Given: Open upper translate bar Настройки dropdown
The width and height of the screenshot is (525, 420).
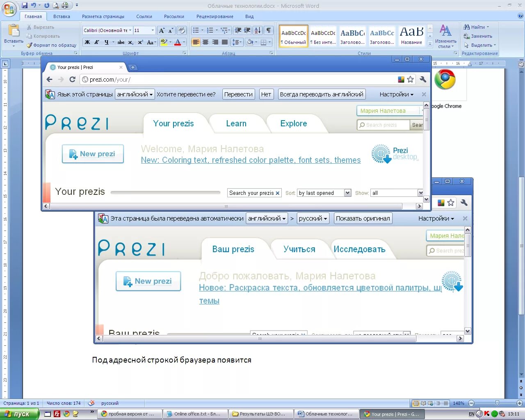Looking at the screenshot, I should 396,94.
